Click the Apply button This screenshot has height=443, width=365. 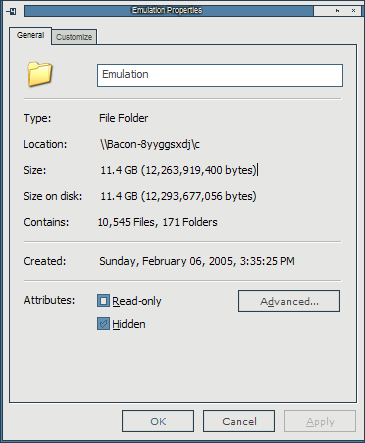point(320,421)
